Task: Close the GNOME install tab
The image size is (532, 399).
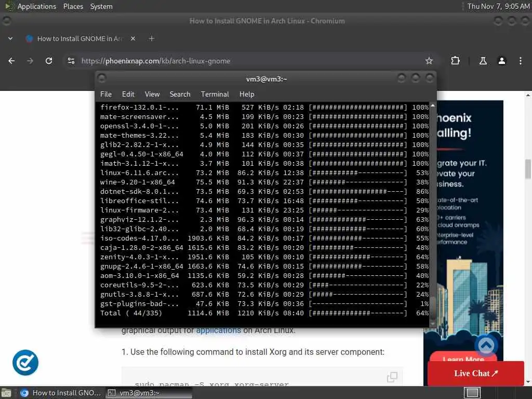Action: point(133,38)
